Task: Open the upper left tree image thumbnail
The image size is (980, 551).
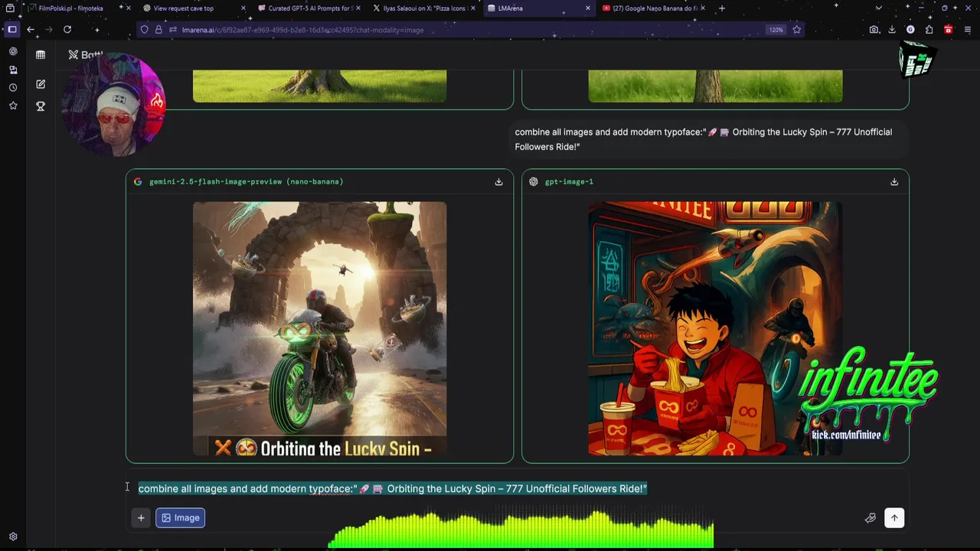Action: (x=319, y=86)
